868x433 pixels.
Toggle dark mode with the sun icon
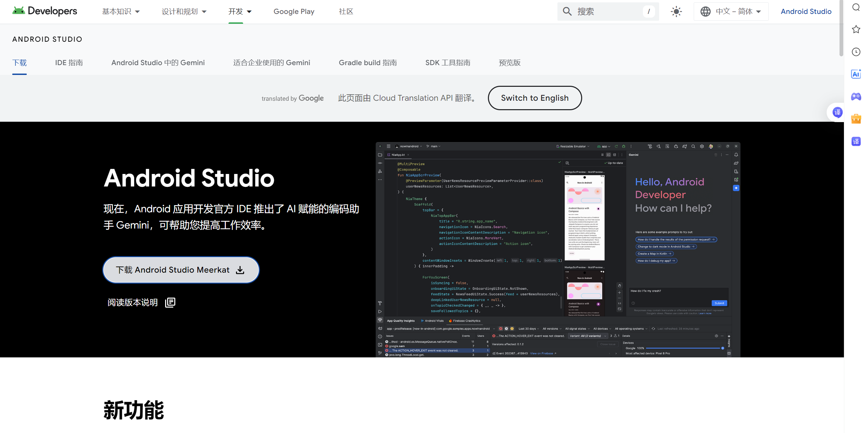(x=676, y=11)
